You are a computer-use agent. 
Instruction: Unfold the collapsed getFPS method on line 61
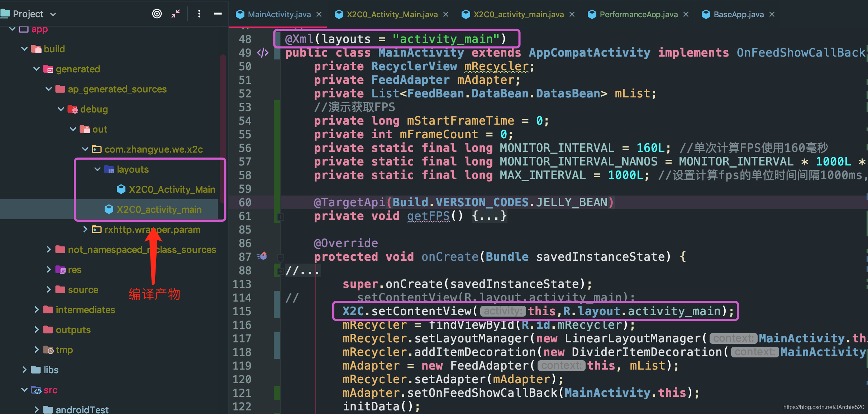281,217
